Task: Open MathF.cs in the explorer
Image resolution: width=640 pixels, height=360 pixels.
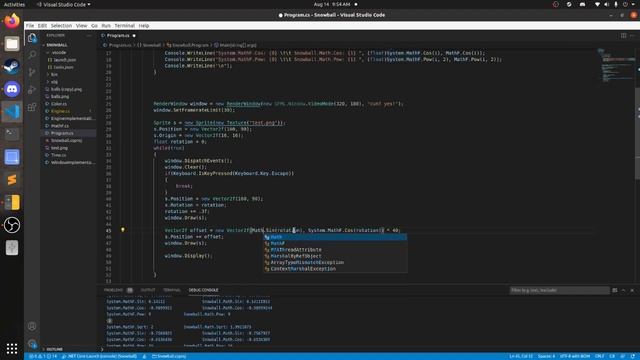Action: click(60, 126)
